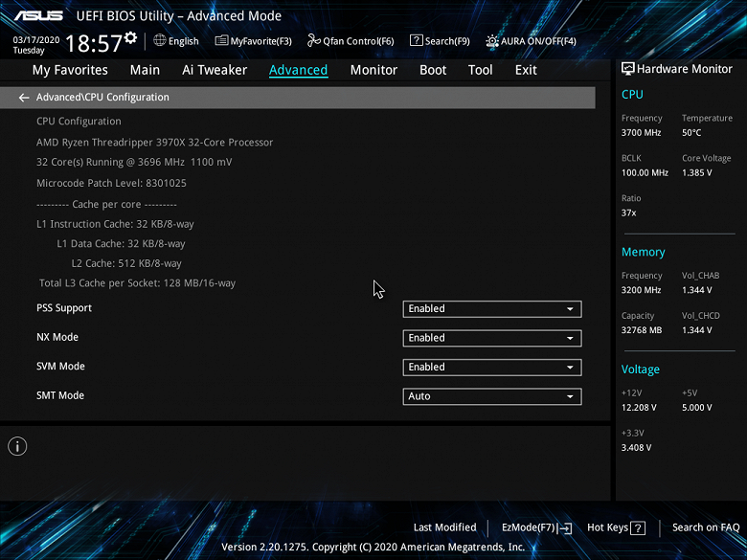Select the SMT Mode label
This screenshot has height=560, width=747.
[60, 395]
